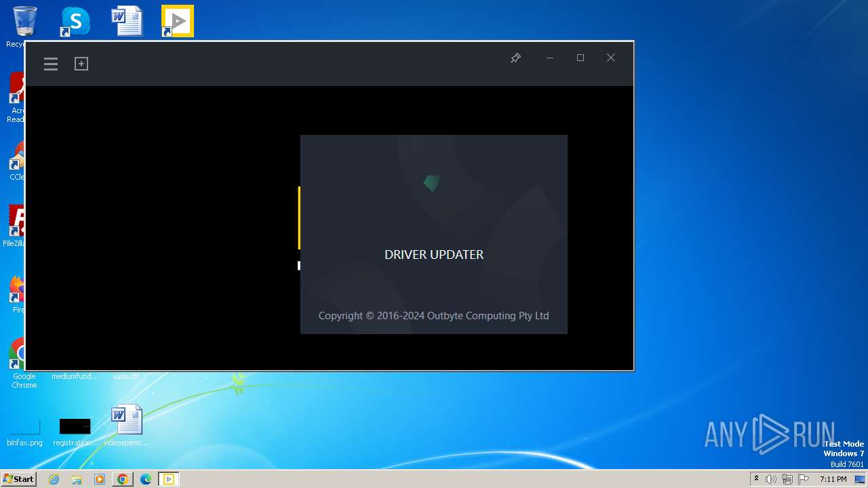This screenshot has height=488, width=868.
Task: Click the Driver Updater taskbar button
Action: pyautogui.click(x=168, y=479)
